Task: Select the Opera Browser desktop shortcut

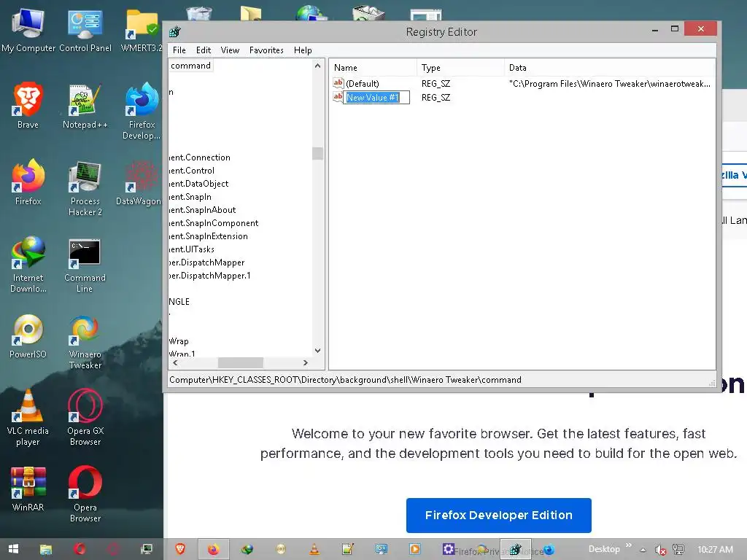Action: [x=85, y=494]
